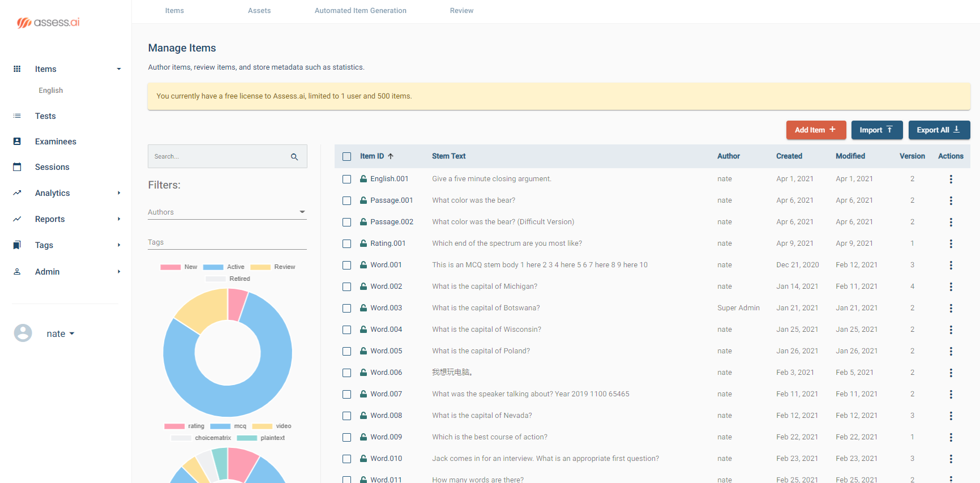Click the Items grid icon in sidebar
The height and width of the screenshot is (483, 980).
click(17, 69)
